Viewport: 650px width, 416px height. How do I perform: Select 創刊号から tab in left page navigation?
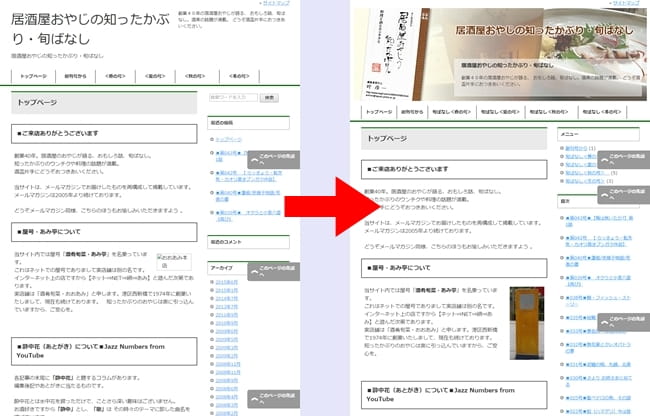(75, 76)
